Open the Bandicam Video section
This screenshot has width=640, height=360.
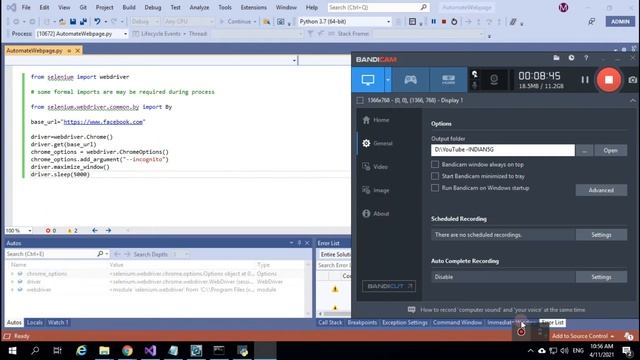375,167
